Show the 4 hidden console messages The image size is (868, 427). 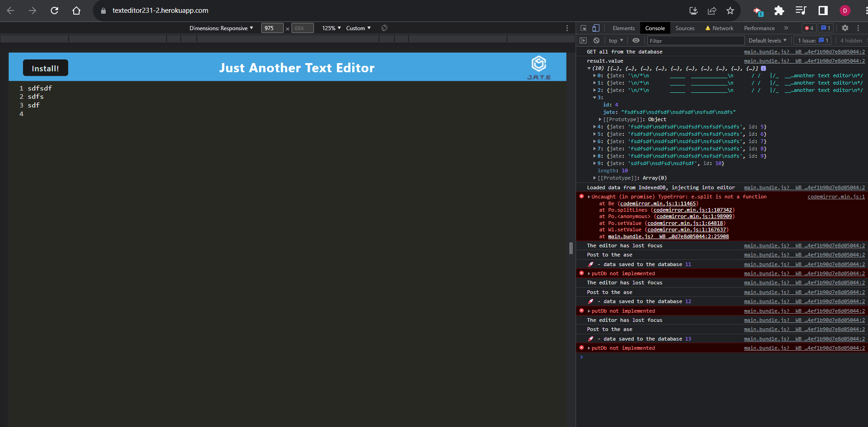click(851, 40)
